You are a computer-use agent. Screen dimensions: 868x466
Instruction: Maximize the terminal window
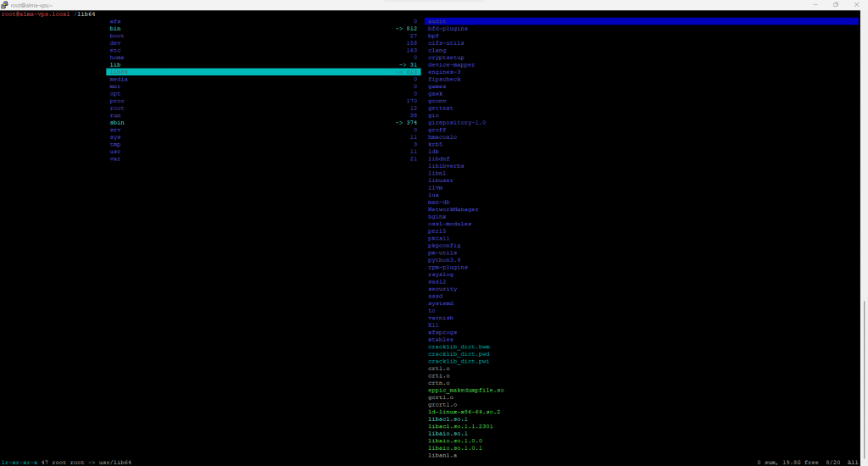(x=835, y=4)
